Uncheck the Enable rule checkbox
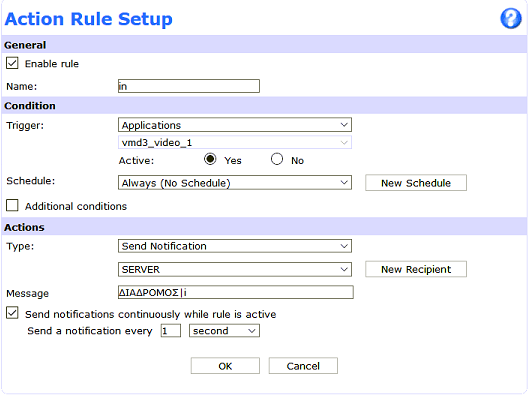This screenshot has height=397, width=528. point(12,63)
